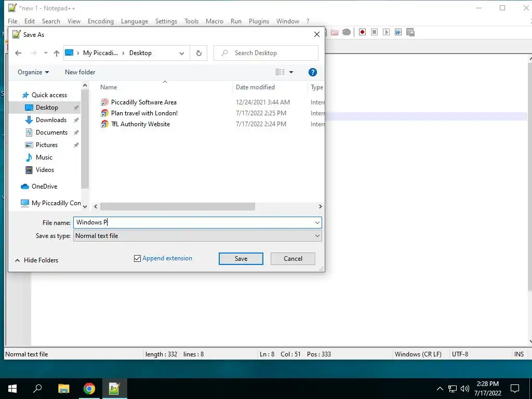
Task: Select Videos in navigation pane
Action: tap(45, 170)
